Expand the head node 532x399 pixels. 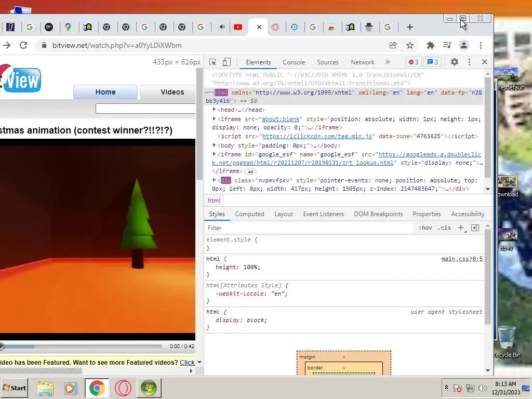[214, 109]
